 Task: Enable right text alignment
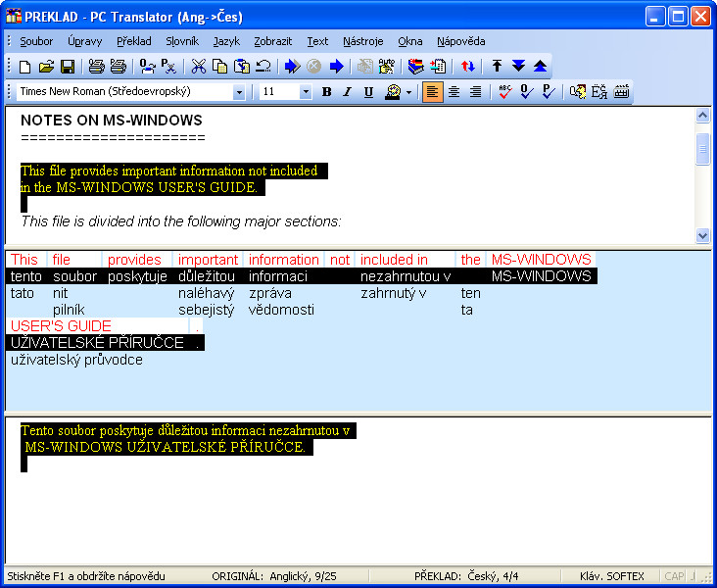[476, 92]
